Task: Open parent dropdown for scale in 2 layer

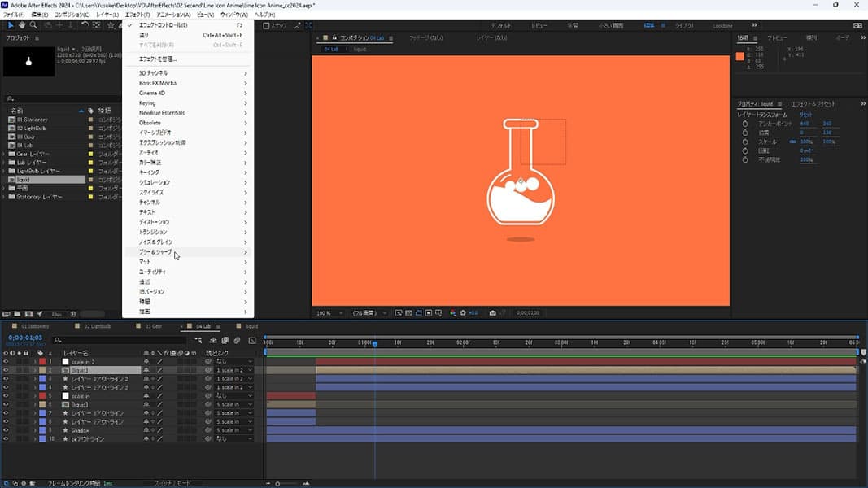Action: point(234,361)
